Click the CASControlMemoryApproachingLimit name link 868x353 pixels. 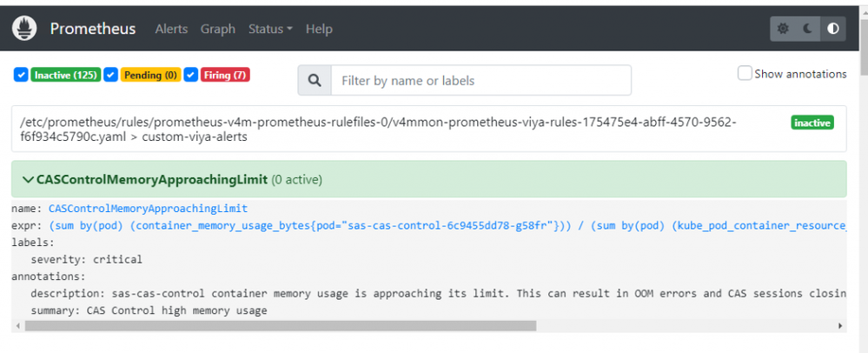pos(148,209)
